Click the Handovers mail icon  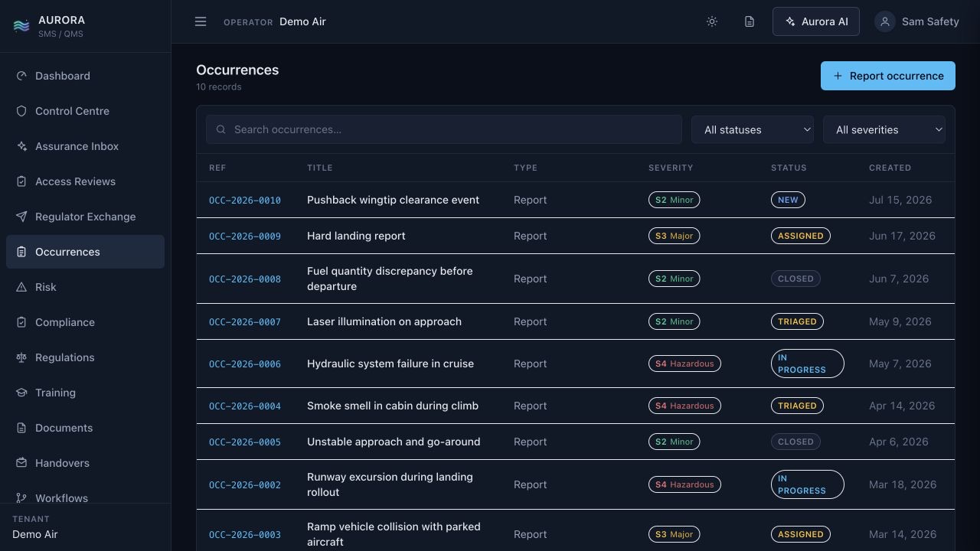21,463
